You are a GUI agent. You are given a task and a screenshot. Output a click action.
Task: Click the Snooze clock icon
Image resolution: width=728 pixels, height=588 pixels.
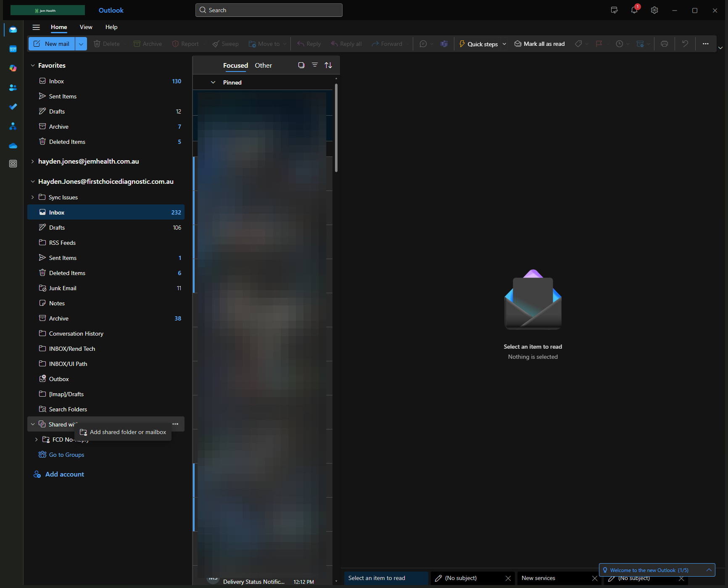(x=619, y=44)
